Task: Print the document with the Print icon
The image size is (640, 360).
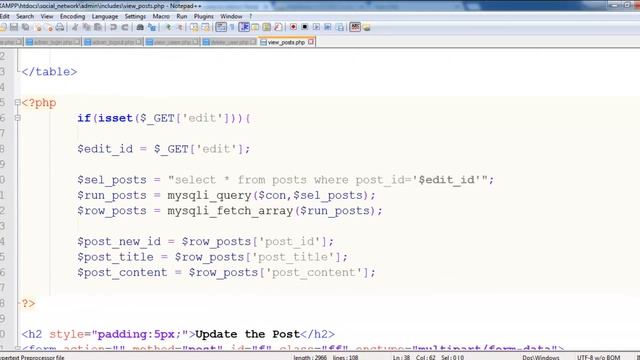Action: pos(60,27)
